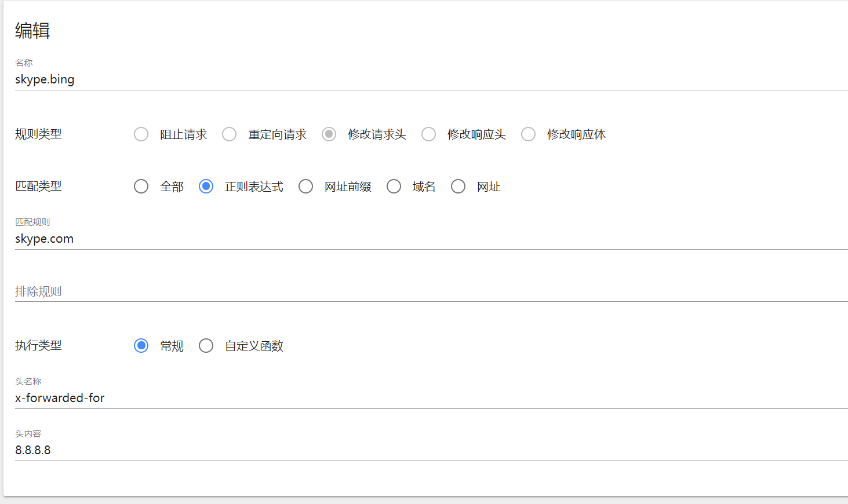Click the 匹配类型 label
848x504 pixels.
[38, 187]
